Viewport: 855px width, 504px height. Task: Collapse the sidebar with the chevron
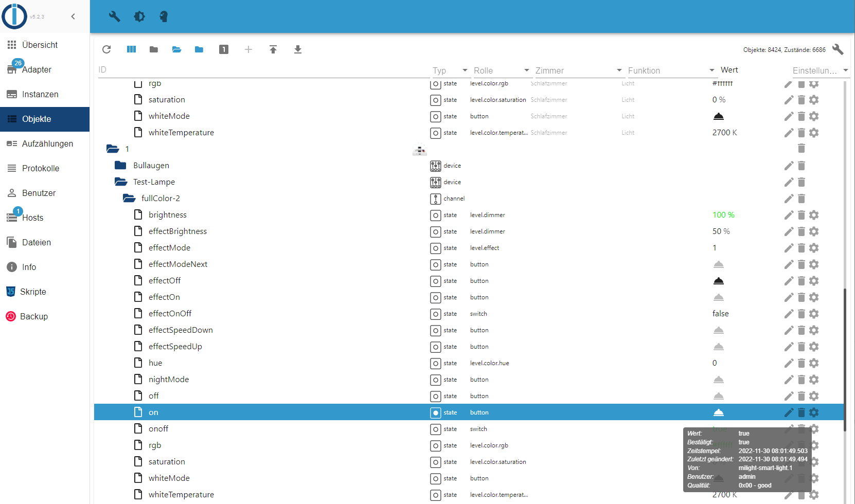[73, 16]
